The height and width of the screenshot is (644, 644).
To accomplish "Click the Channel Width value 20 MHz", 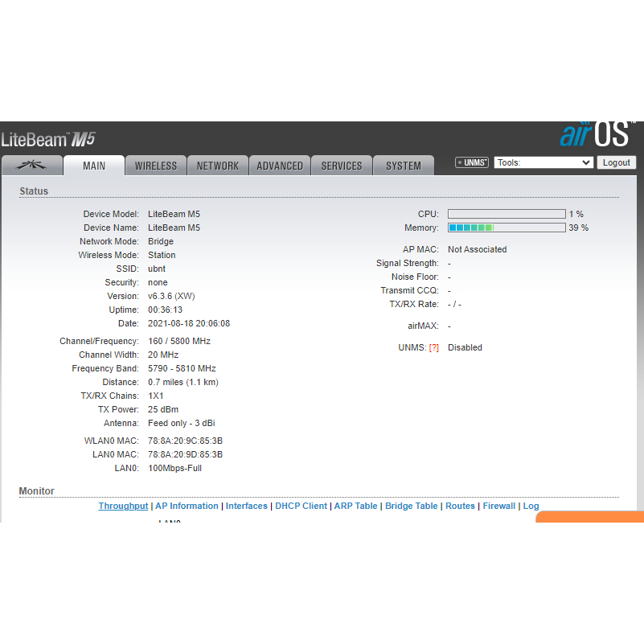I will pos(163,355).
